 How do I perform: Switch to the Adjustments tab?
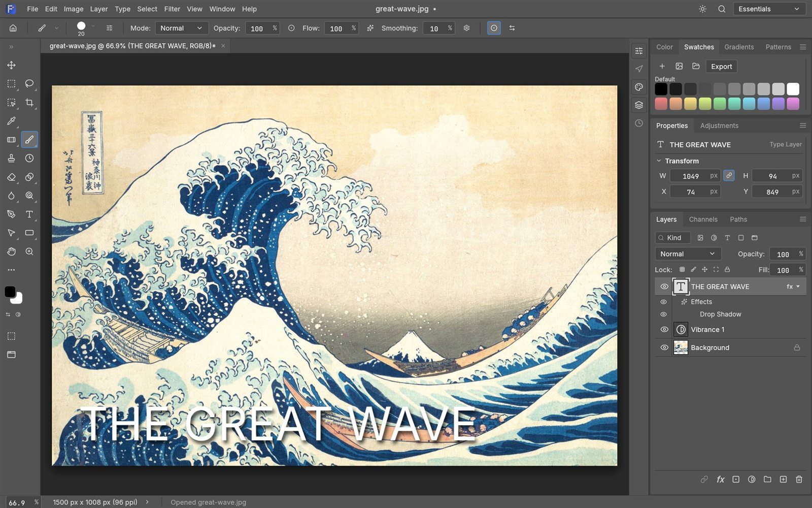point(719,125)
